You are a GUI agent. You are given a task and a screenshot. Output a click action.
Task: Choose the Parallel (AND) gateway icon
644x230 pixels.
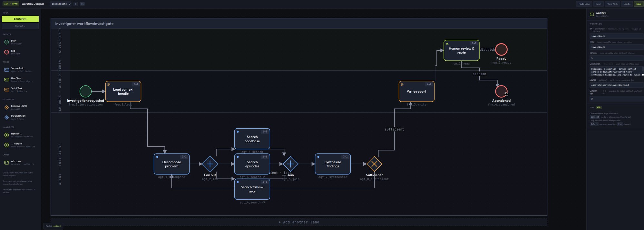click(x=6, y=117)
